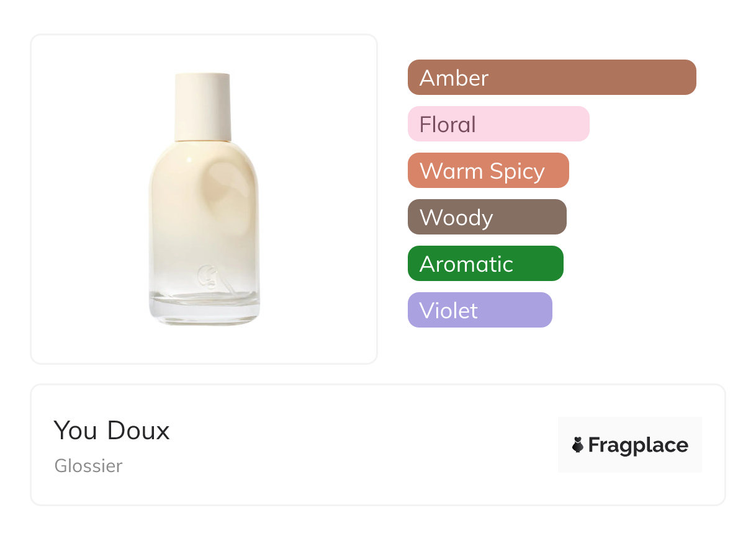This screenshot has height=536, width=756.
Task: Click the clear glass base of the bottle
Action: pyautogui.click(x=204, y=309)
